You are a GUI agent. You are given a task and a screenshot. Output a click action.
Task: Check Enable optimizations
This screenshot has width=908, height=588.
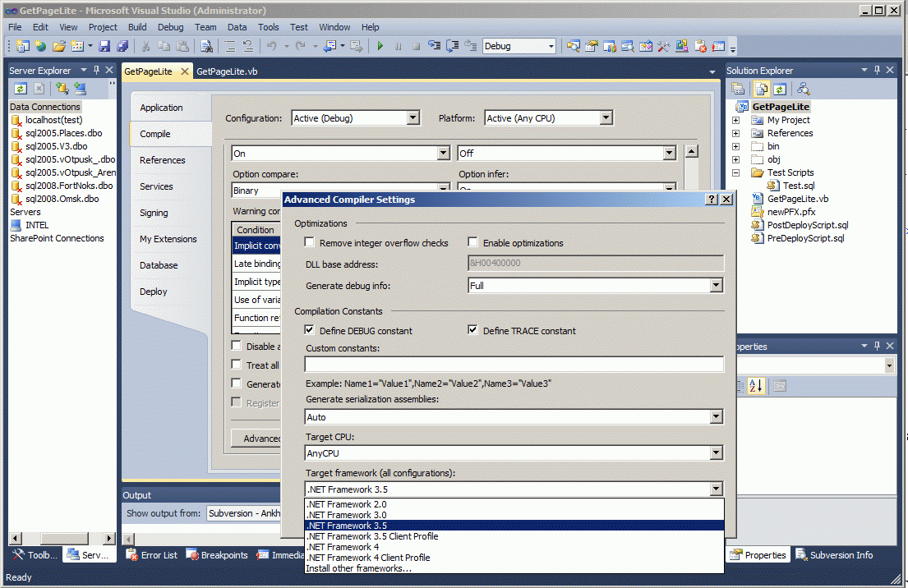point(473,242)
